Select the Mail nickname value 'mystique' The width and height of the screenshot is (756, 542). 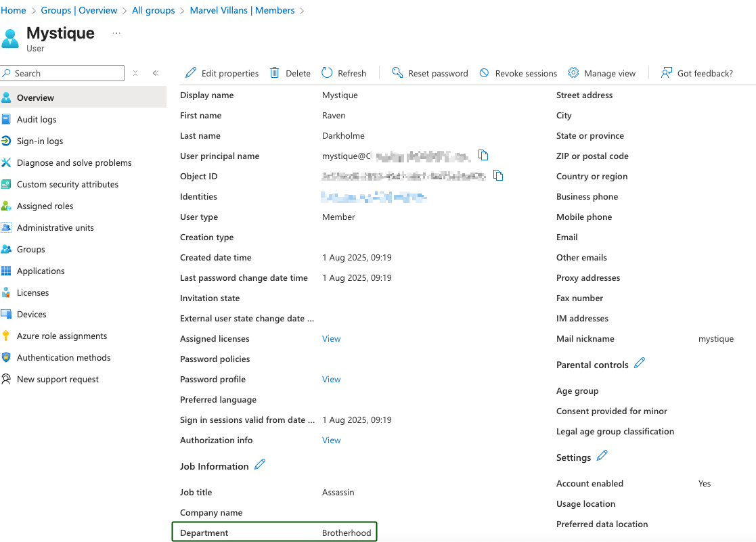tap(716, 338)
